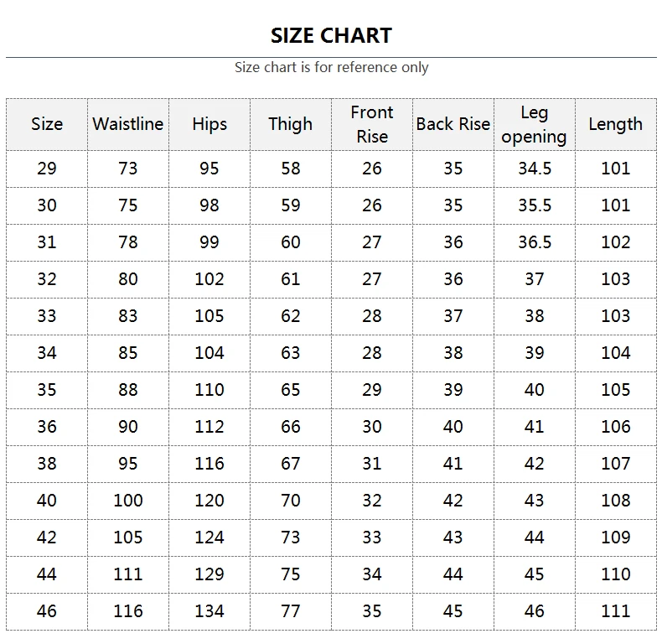Image resolution: width=662 pixels, height=644 pixels.
Task: Select the Leg opening value 34.5
Action: pyautogui.click(x=535, y=169)
